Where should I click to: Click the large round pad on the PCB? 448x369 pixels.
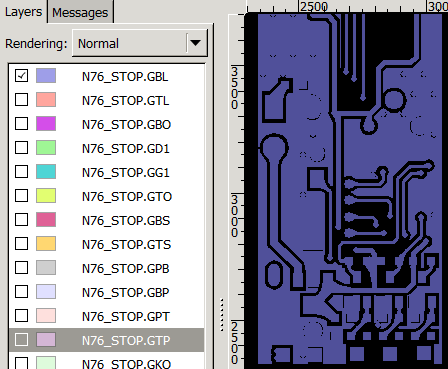click(274, 148)
